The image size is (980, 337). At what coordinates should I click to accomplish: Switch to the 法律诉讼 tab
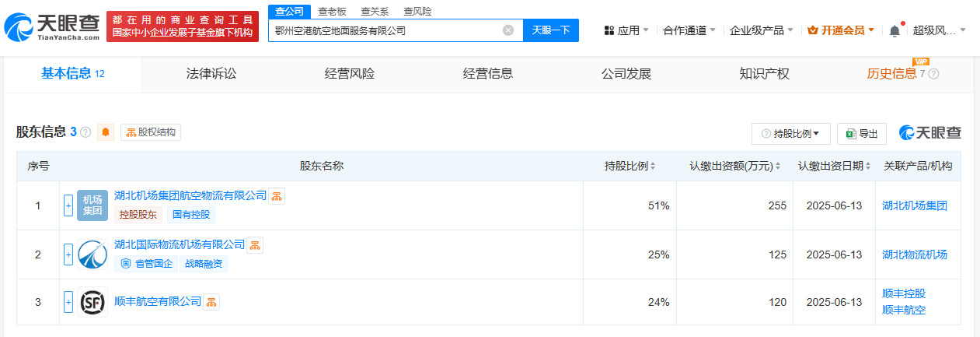click(x=211, y=74)
